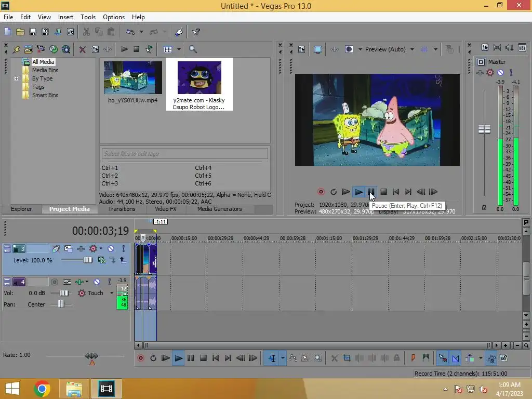Click track 3 Level slider handle
This screenshot has height=399, width=532.
(x=87, y=260)
